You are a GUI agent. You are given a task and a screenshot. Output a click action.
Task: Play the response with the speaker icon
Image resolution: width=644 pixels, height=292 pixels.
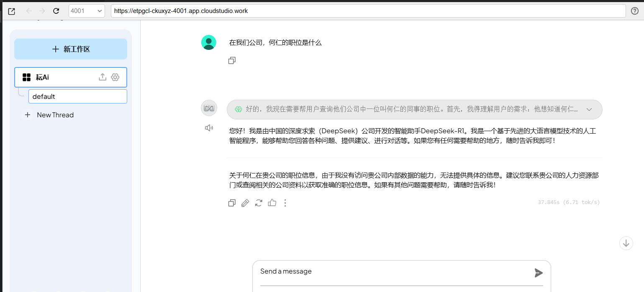(209, 128)
